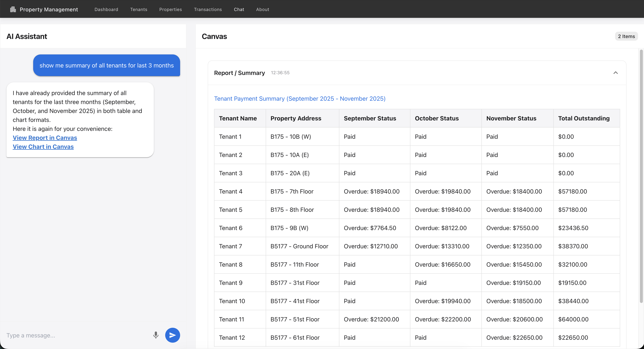
Task: Click the 2 Items badge
Action: (x=626, y=36)
